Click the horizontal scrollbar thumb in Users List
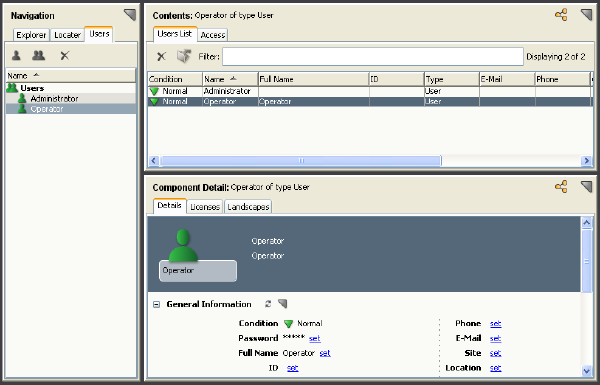The height and width of the screenshot is (385, 600). click(301, 160)
